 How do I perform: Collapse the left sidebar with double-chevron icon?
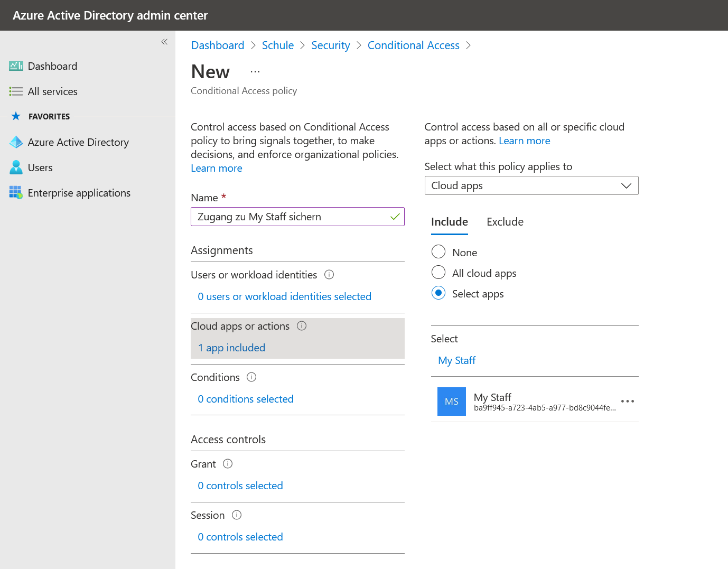point(164,42)
